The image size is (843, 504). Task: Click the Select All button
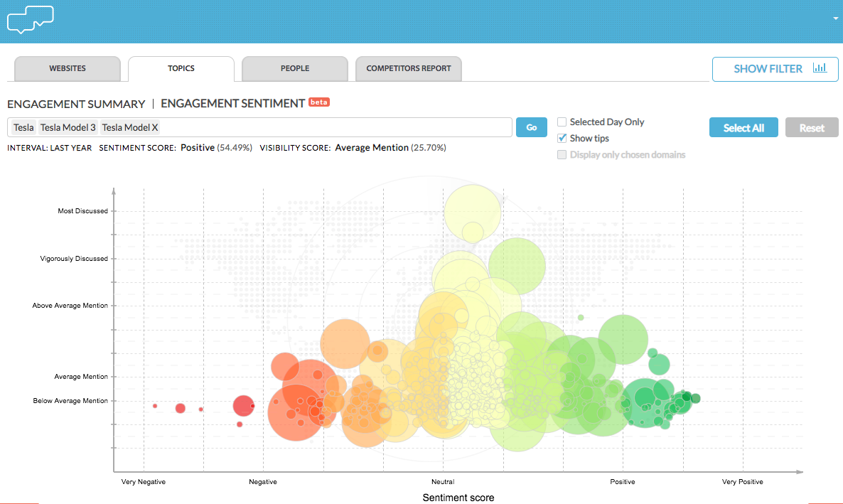tap(743, 128)
